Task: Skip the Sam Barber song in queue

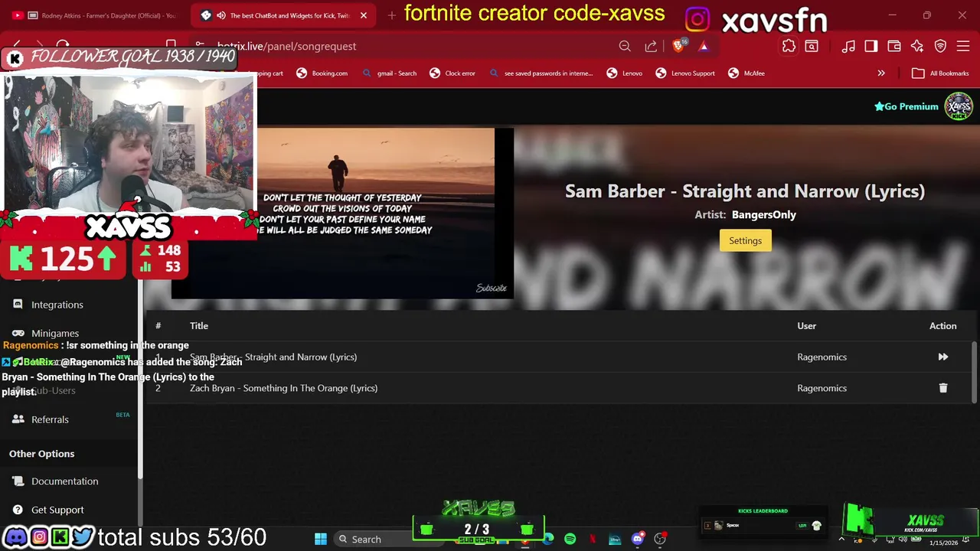Action: [942, 357]
